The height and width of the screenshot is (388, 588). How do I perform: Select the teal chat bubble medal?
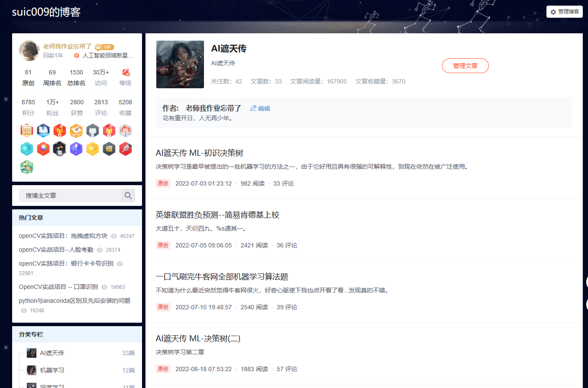(27, 148)
